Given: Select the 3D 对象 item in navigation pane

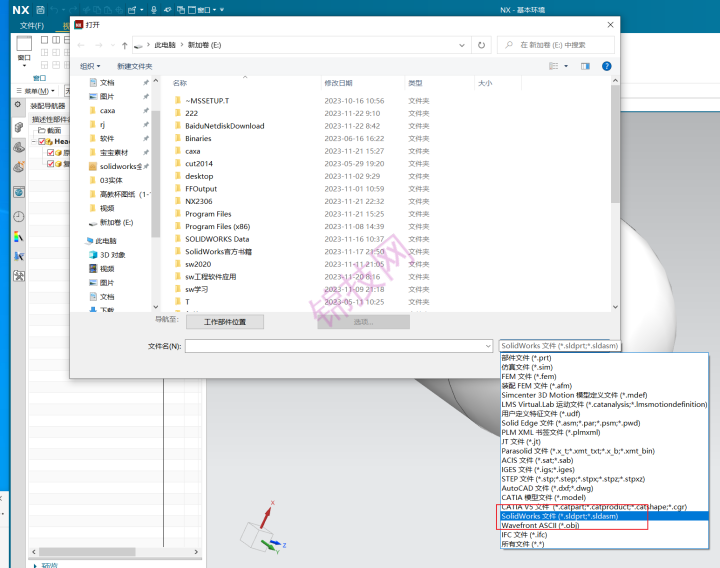Looking at the screenshot, I should [112, 255].
